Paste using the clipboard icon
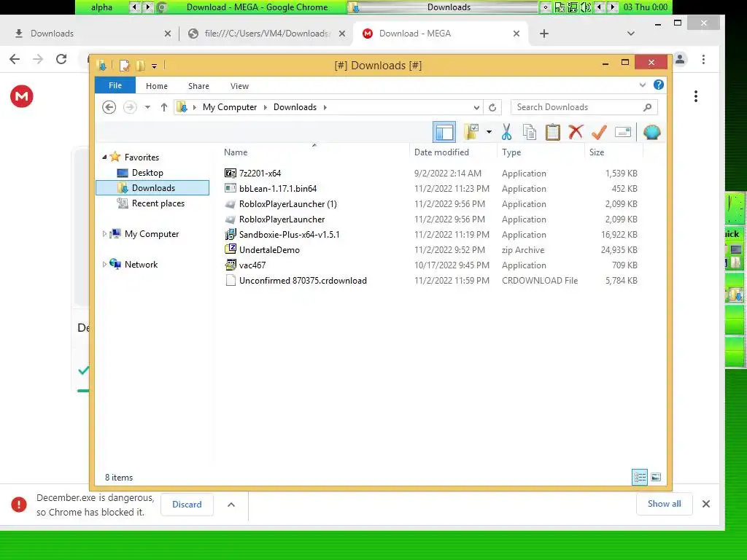This screenshot has width=747, height=560. [x=553, y=132]
